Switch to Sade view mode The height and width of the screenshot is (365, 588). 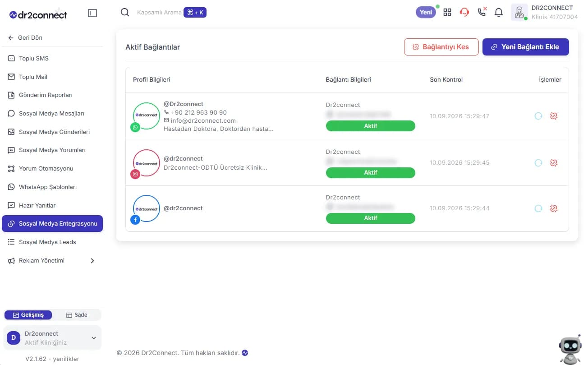click(x=77, y=315)
